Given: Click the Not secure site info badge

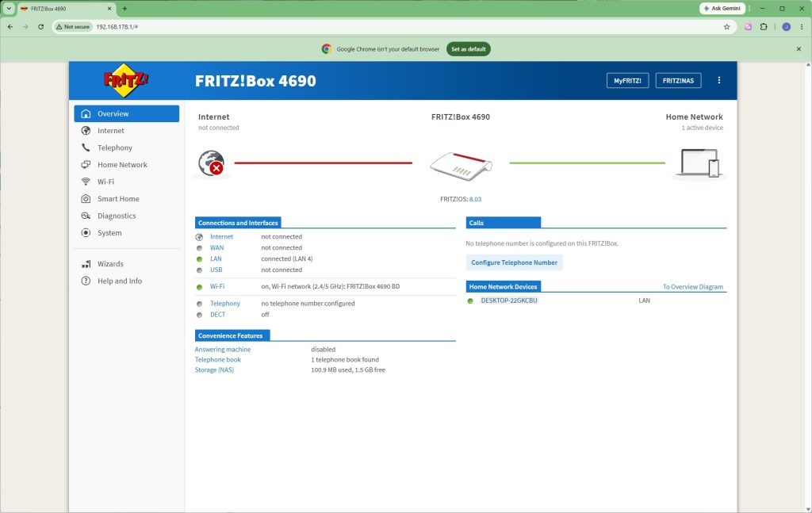Looking at the screenshot, I should pos(73,27).
